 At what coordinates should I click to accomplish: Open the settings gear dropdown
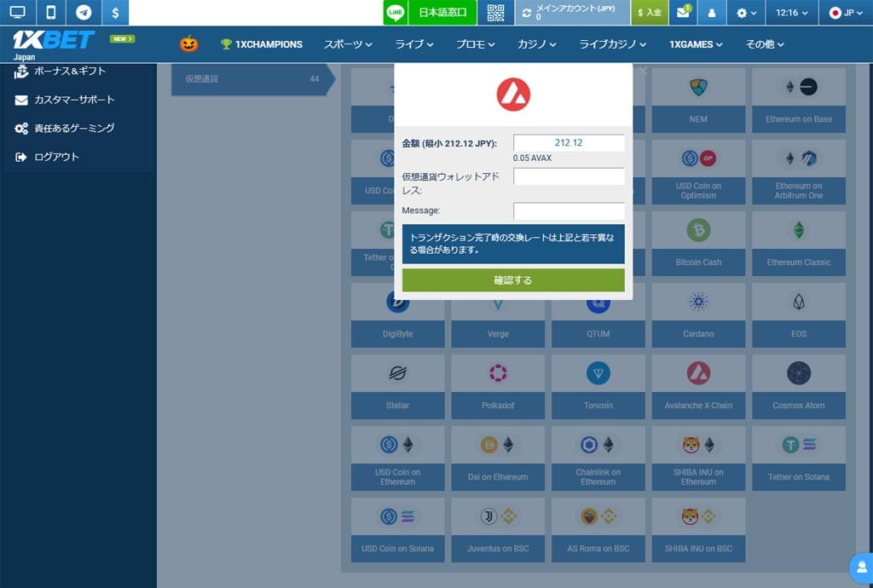tap(746, 12)
